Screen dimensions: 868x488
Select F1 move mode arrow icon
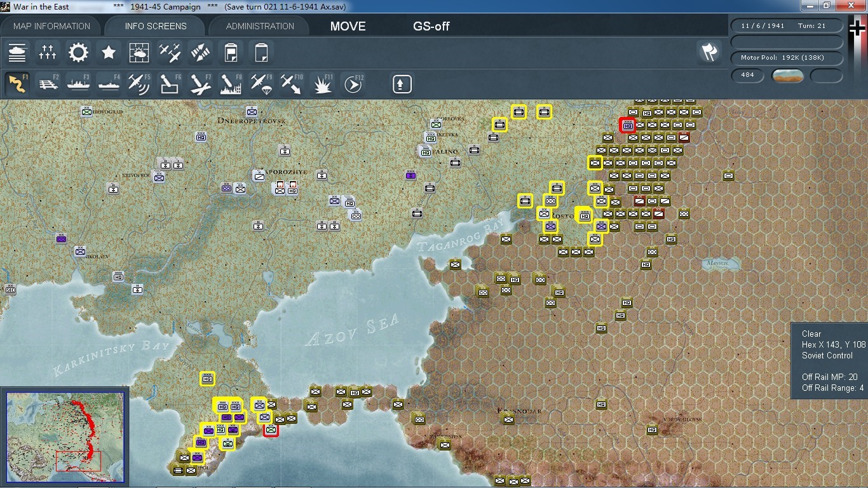(x=17, y=84)
